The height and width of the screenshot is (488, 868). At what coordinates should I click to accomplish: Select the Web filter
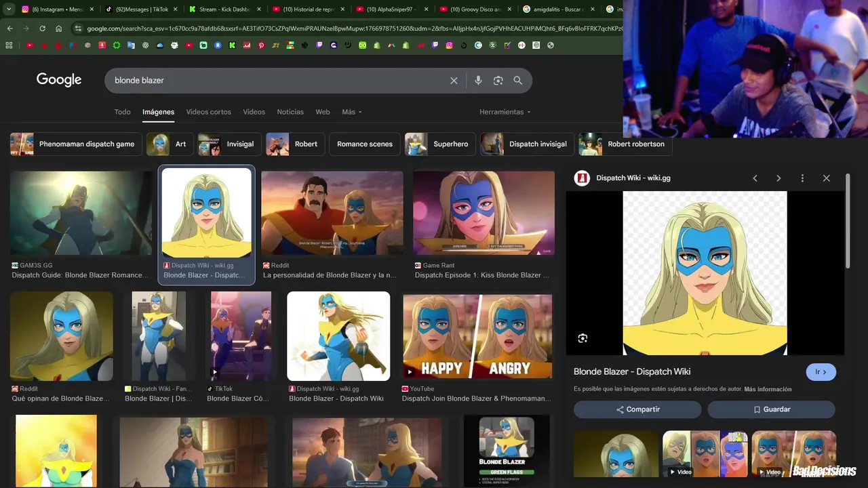[323, 112]
